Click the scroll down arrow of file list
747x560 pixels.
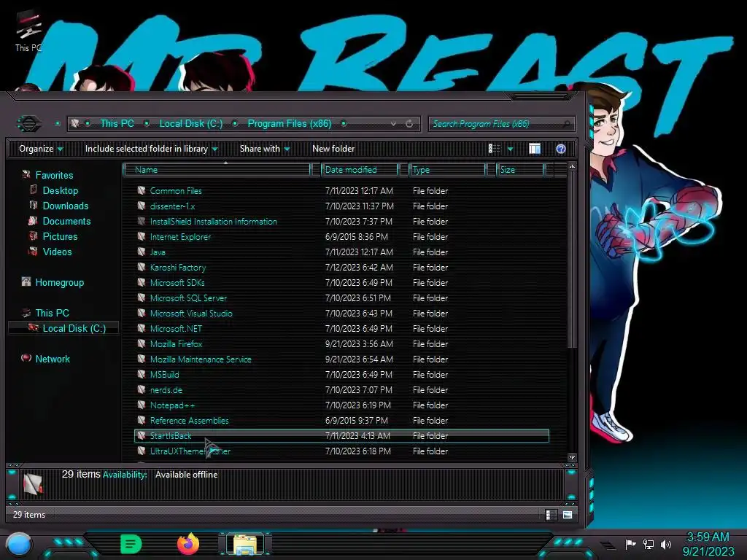click(x=572, y=458)
